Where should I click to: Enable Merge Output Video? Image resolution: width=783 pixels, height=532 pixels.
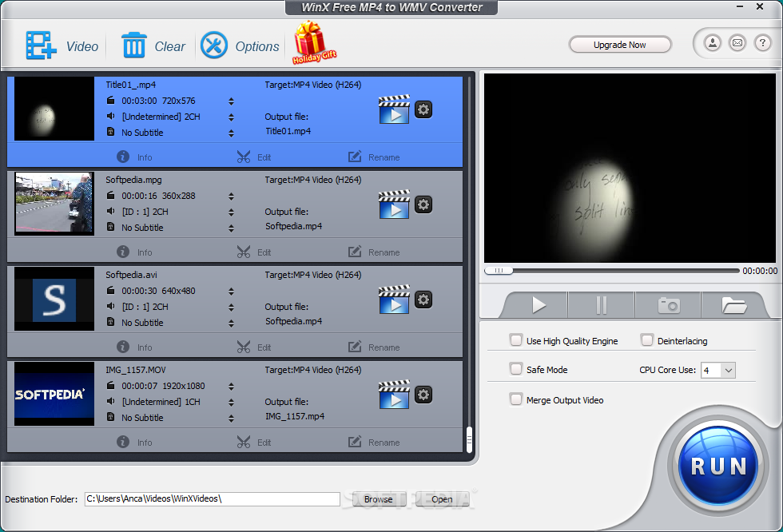(x=516, y=399)
